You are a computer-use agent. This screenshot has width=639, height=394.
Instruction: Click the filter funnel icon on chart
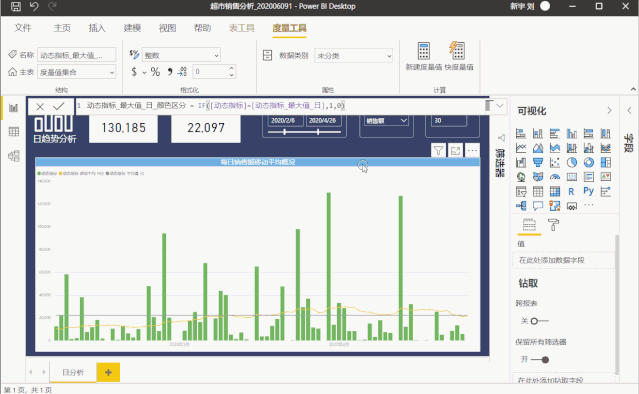click(438, 151)
